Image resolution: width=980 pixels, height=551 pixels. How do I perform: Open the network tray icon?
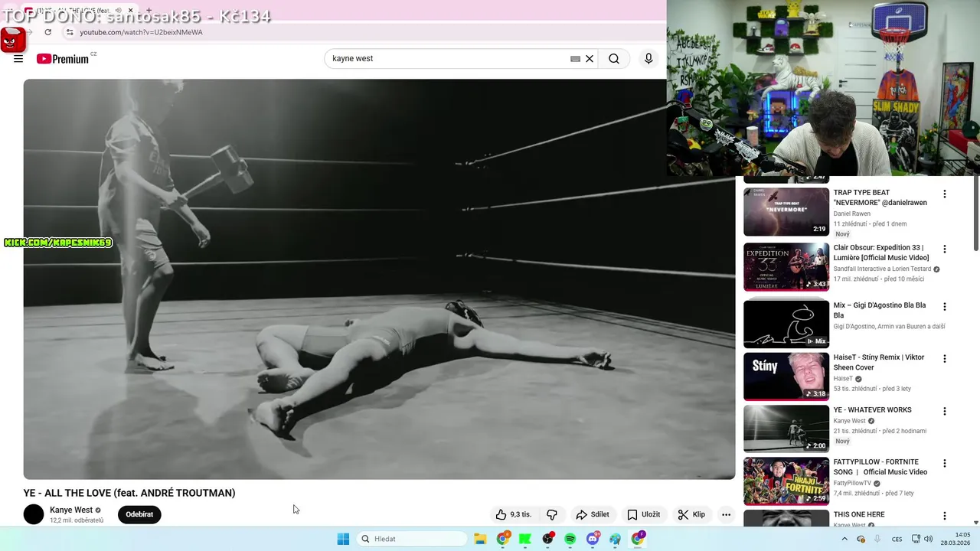[916, 539]
